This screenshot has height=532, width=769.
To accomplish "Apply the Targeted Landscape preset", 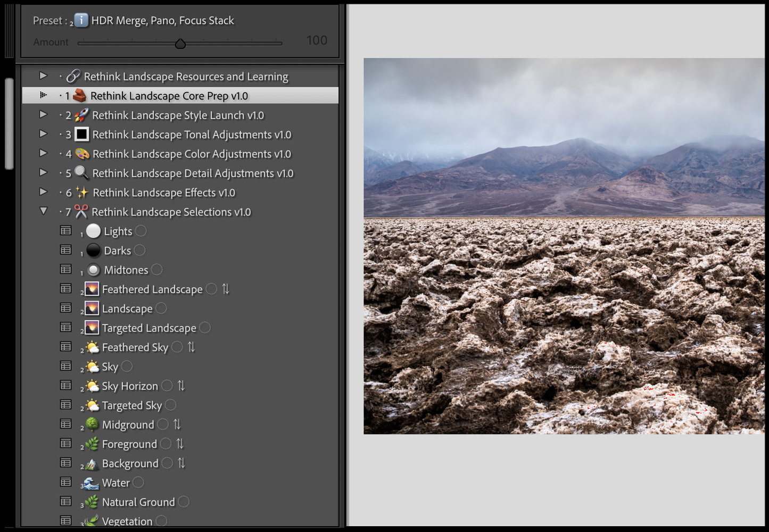I will (x=149, y=328).
